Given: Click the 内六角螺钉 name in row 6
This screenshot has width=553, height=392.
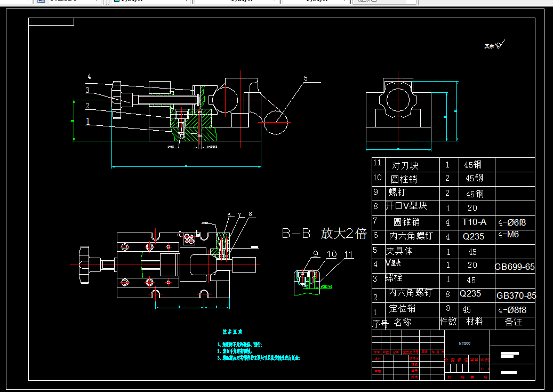Looking at the screenshot, I should [411, 236].
